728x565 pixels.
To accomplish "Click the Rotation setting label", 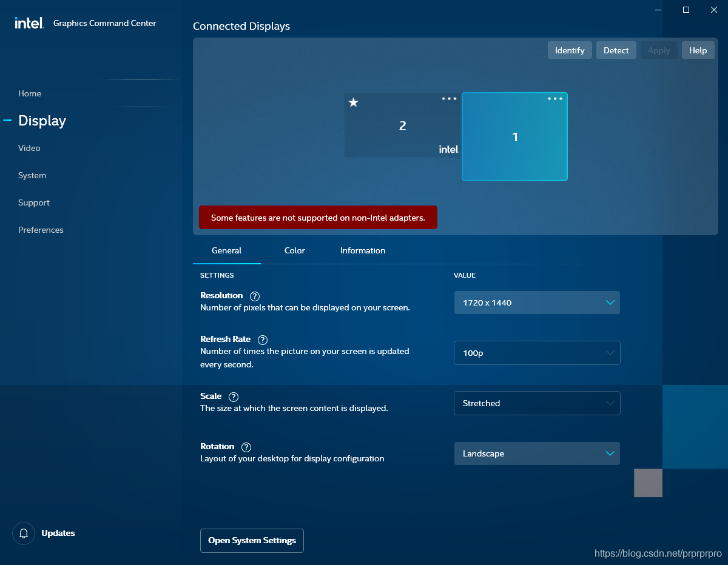I will pos(217,447).
